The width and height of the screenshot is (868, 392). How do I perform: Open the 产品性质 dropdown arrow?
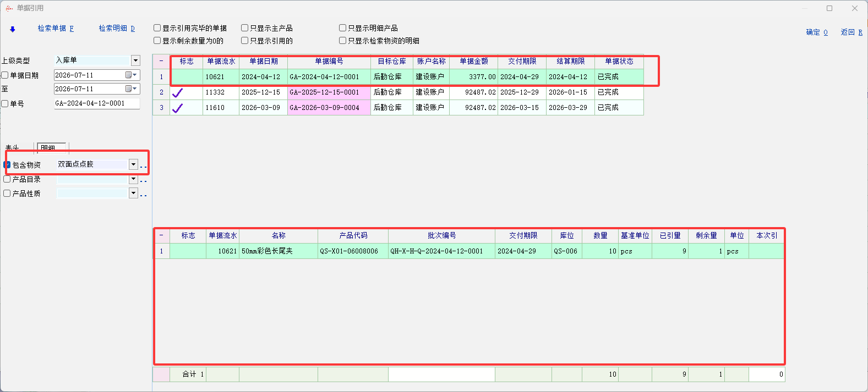[133, 193]
